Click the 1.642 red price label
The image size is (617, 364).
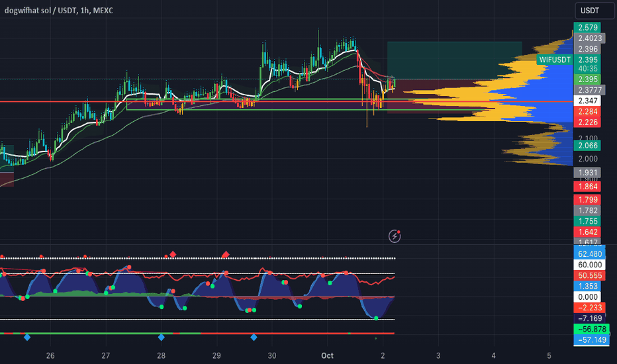coord(588,232)
